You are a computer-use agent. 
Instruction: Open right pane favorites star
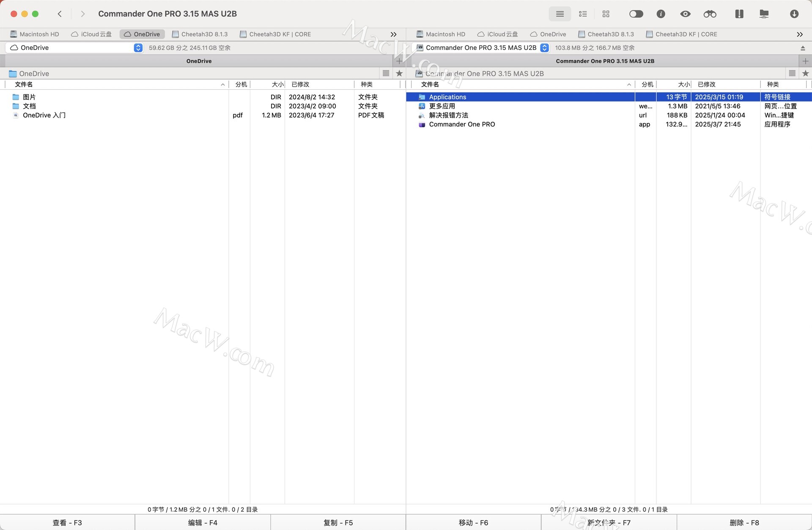(x=805, y=74)
